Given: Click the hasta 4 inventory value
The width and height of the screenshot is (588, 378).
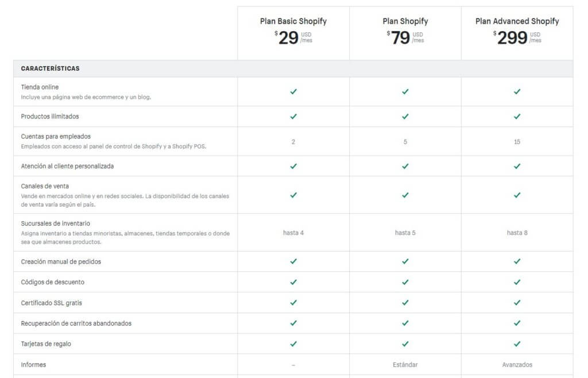Looking at the screenshot, I should point(293,233).
